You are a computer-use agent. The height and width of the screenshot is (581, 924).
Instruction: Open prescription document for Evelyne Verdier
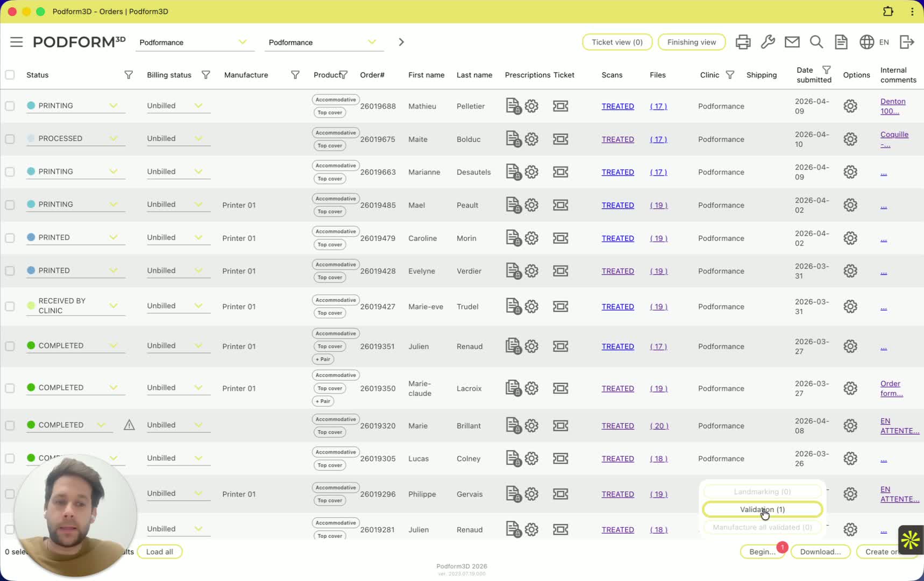pos(513,271)
